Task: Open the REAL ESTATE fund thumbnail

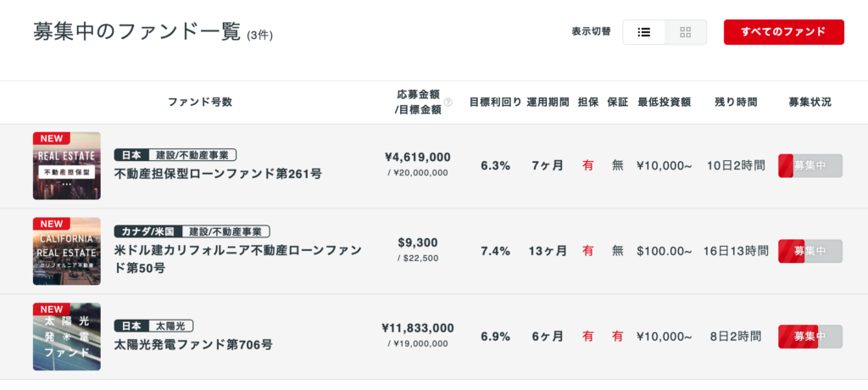Action: click(66, 165)
